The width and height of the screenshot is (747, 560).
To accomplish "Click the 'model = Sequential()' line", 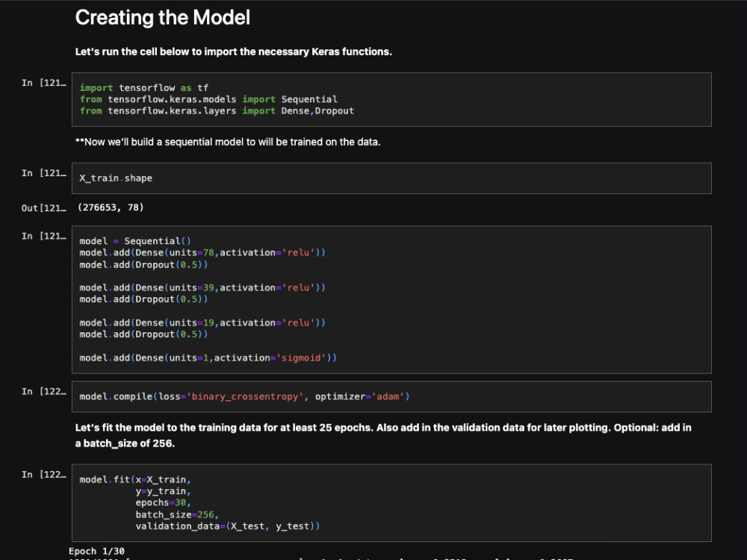I will click(x=134, y=241).
